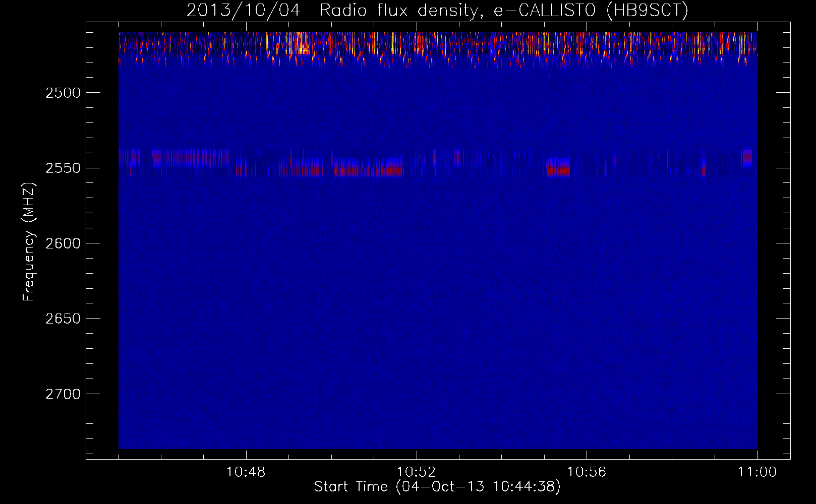816x504 pixels.
Task: Click the 2650 frequency tick label
Action: pyautogui.click(x=63, y=319)
